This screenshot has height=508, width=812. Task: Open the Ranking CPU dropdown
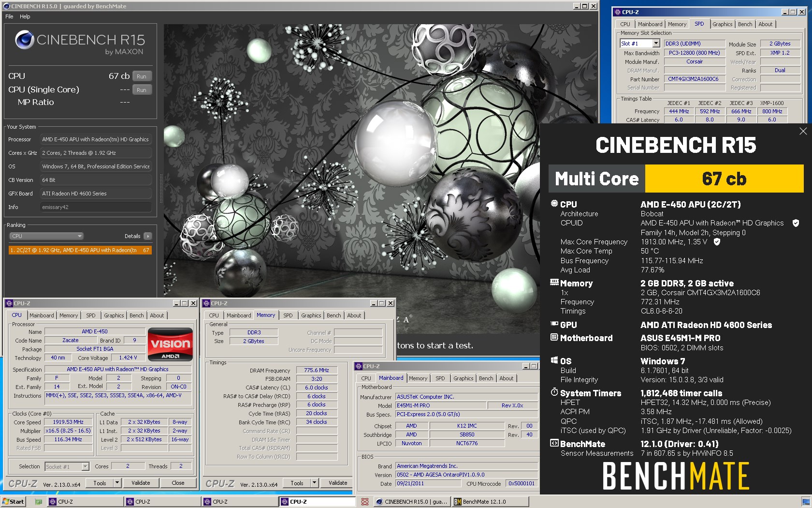tap(46, 236)
